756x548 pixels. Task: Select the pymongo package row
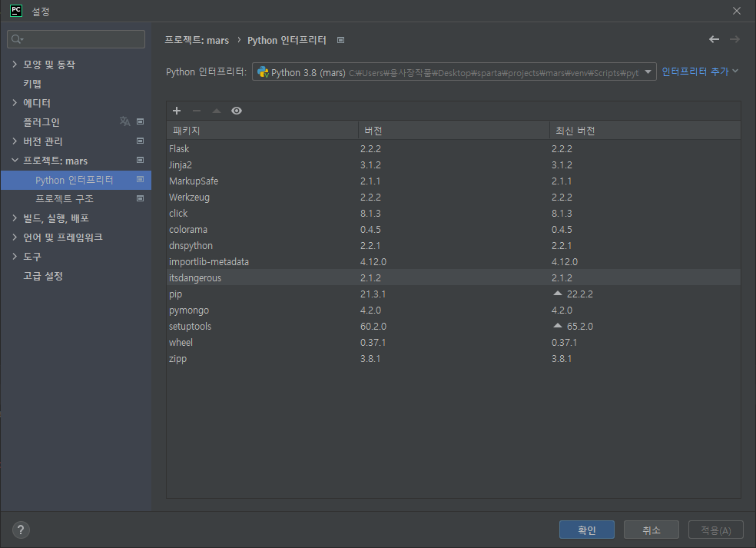pyautogui.click(x=454, y=311)
